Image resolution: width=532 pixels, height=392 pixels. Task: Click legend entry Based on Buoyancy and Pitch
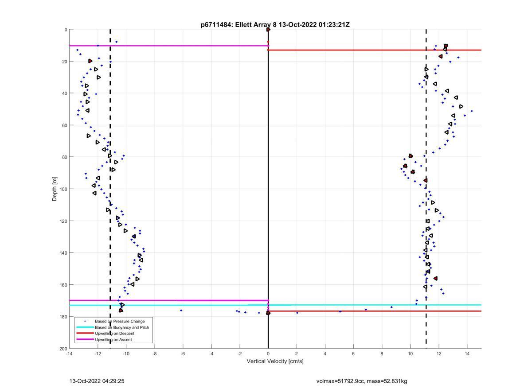(122, 327)
